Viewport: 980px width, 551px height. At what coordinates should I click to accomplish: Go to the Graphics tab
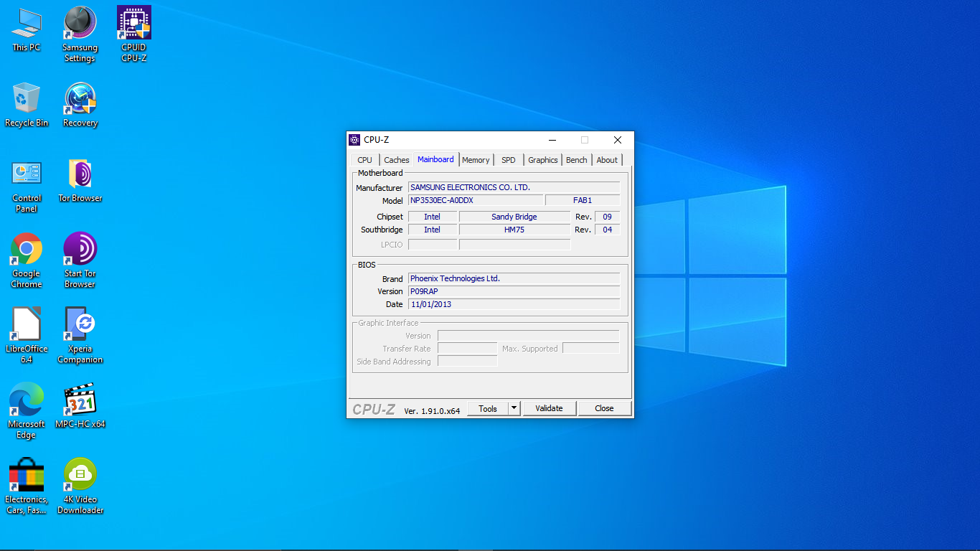pyautogui.click(x=542, y=160)
